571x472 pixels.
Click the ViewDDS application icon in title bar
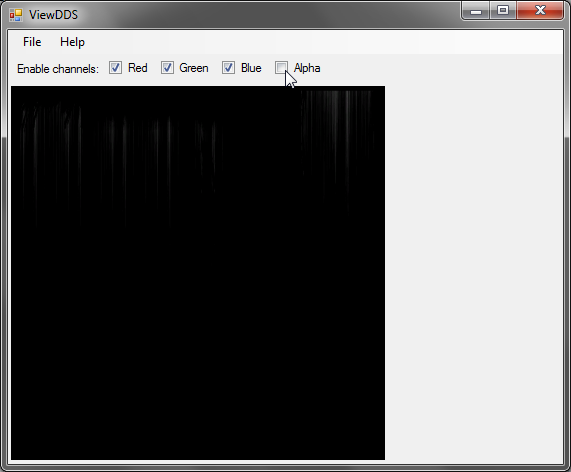pos(16,15)
